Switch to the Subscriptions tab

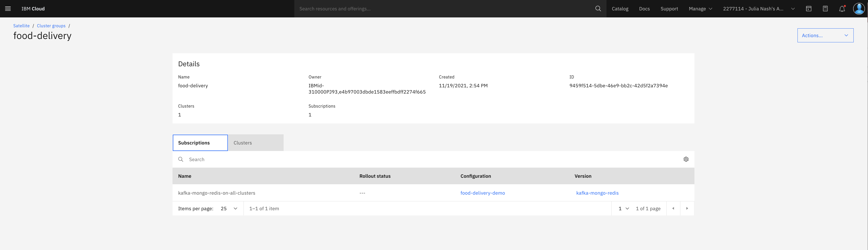pos(200,143)
